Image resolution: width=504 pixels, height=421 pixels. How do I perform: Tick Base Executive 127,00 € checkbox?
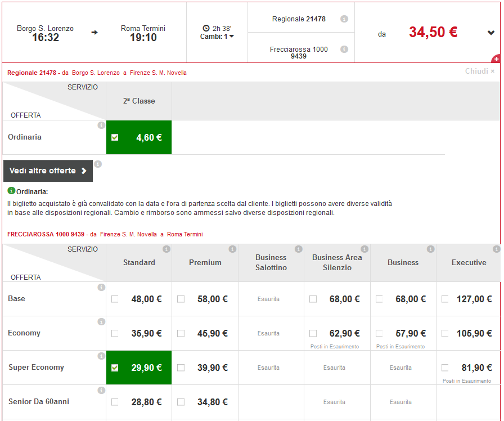point(445,299)
